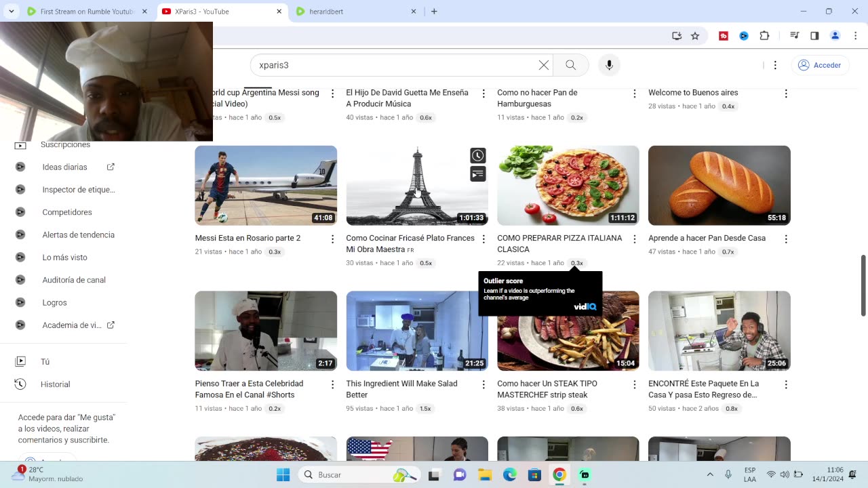Select Lo más visto sidebar item
Viewport: 868px width, 488px height.
[65, 258]
